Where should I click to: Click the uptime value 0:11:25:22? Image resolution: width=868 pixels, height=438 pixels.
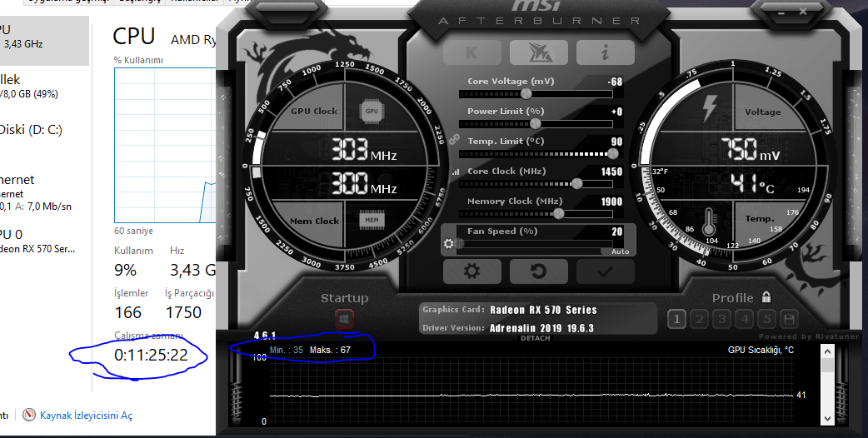pos(151,355)
